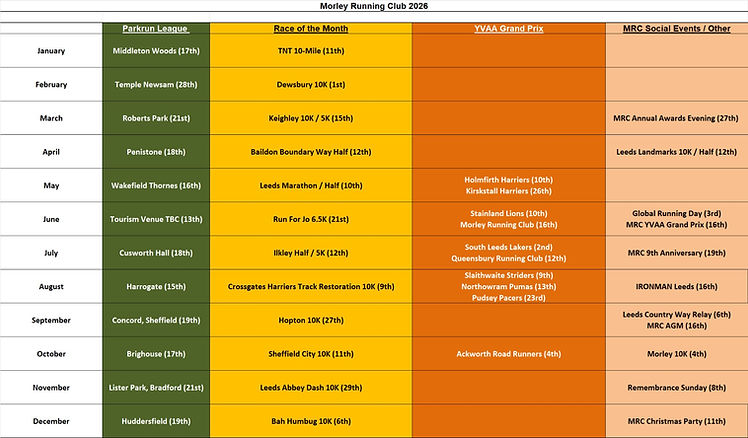Select the 'Race of the Month' header
748x438 pixels.
point(311,29)
